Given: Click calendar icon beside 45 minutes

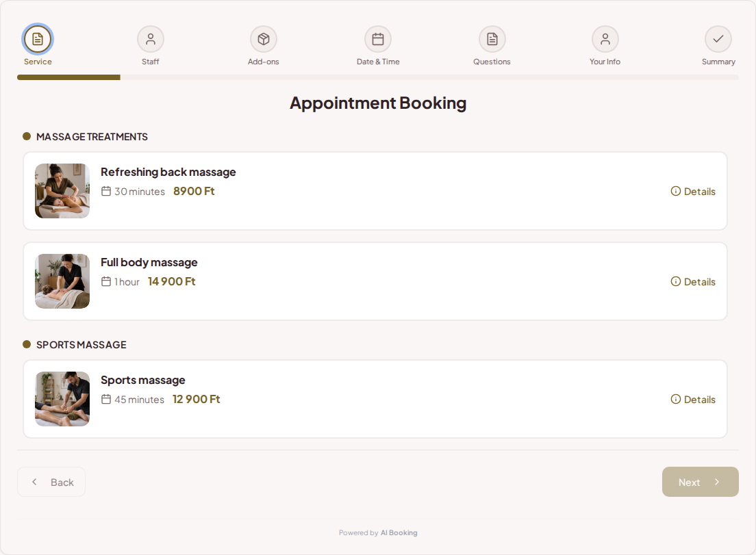Looking at the screenshot, I should pos(106,400).
